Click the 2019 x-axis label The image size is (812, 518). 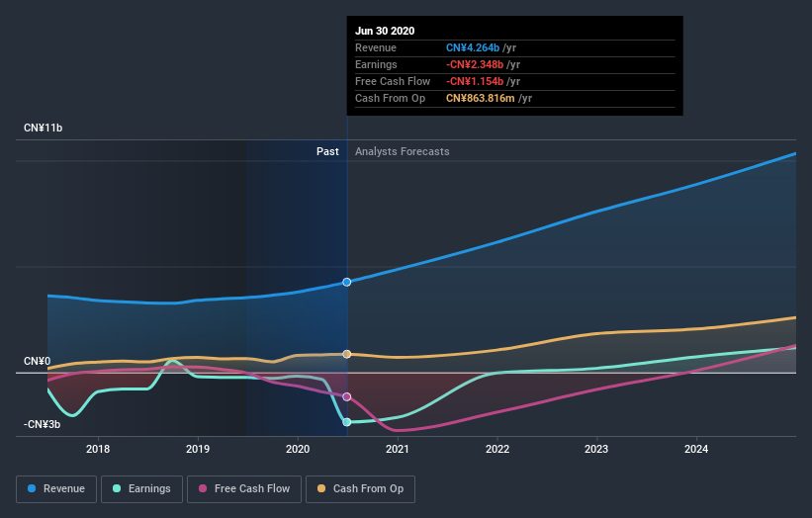click(x=198, y=449)
